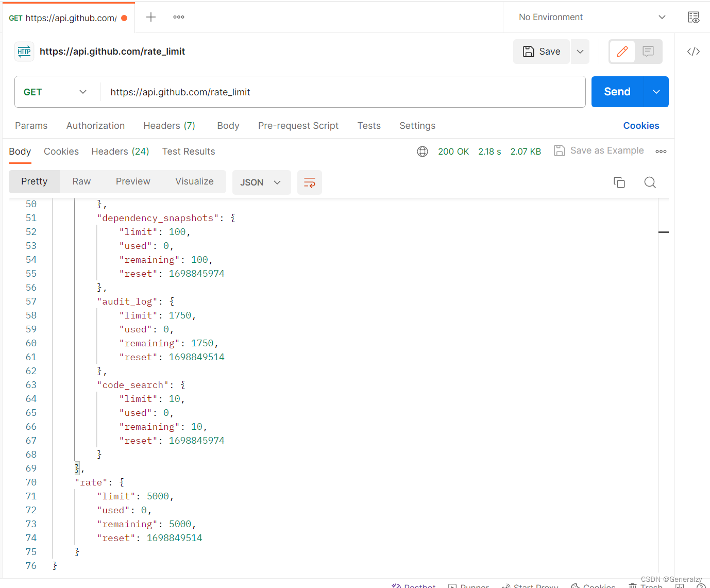Search within the response body
The width and height of the screenshot is (710, 588).
tap(650, 182)
